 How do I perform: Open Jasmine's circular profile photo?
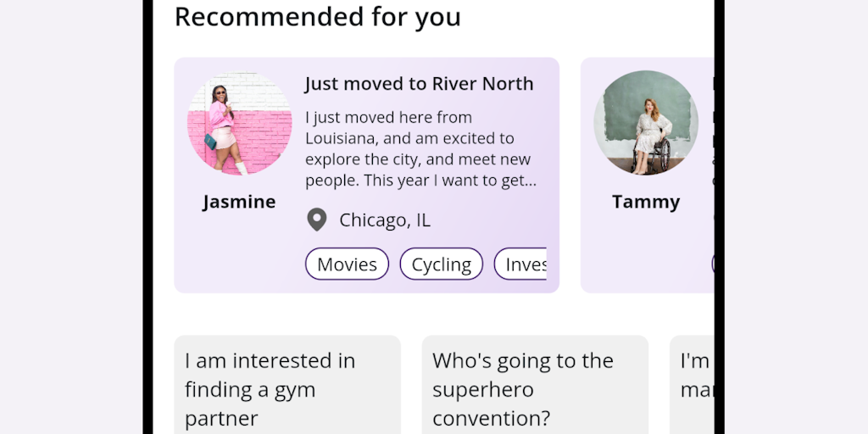239,124
